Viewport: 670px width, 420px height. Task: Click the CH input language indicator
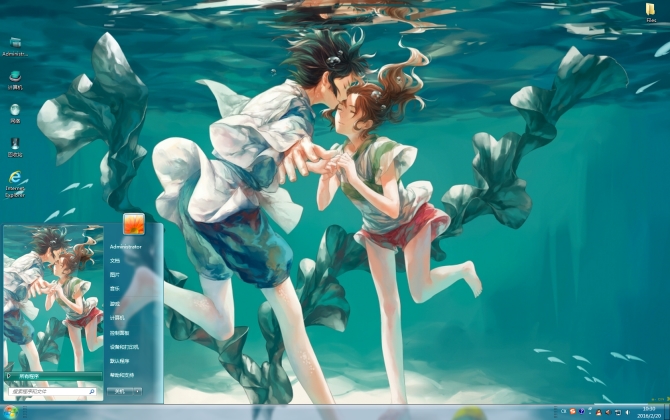pos(564,411)
